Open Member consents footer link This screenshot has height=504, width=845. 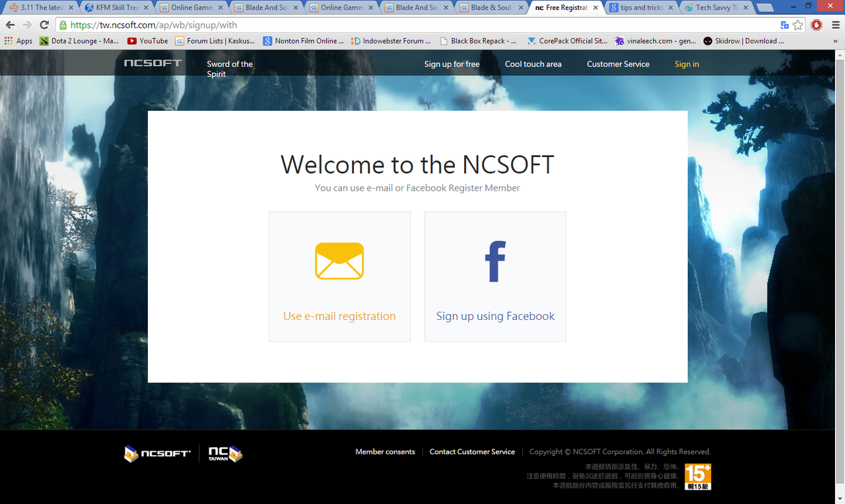[385, 452]
